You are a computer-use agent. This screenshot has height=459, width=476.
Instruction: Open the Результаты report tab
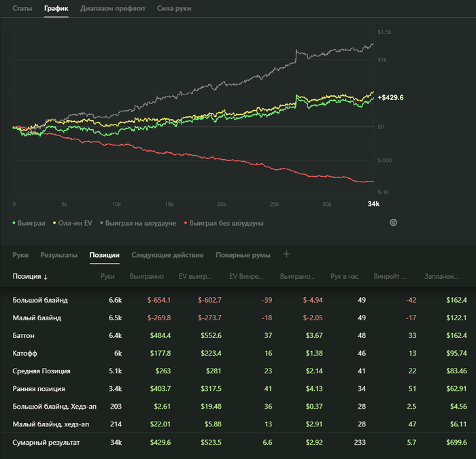click(59, 255)
